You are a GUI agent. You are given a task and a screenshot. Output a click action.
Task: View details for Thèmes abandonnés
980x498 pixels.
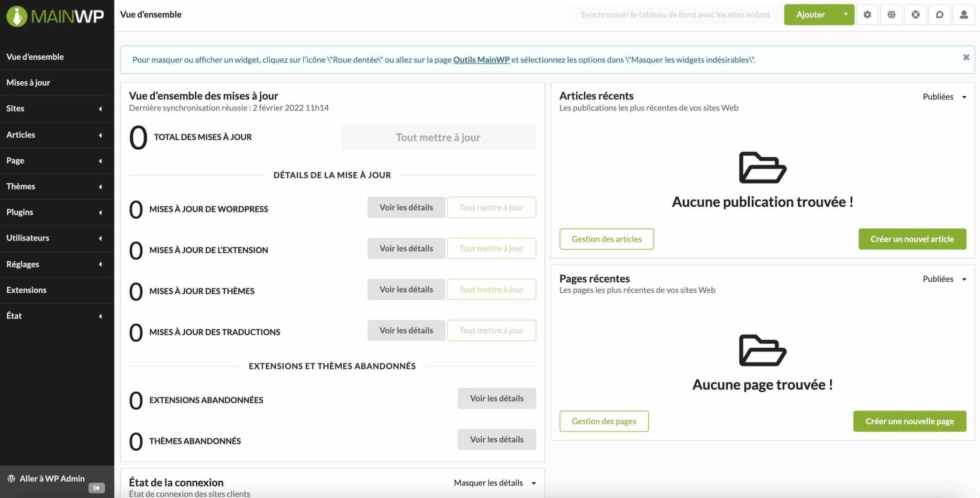coord(497,440)
